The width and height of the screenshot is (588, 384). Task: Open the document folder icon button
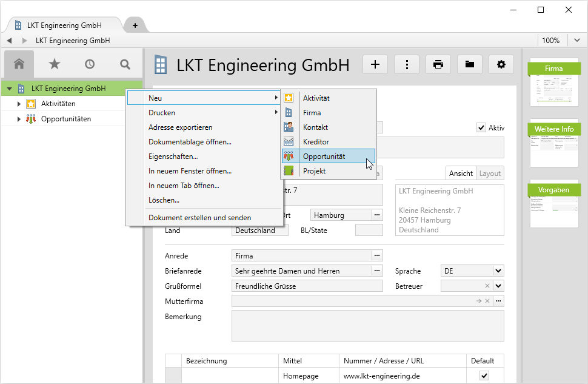(470, 64)
